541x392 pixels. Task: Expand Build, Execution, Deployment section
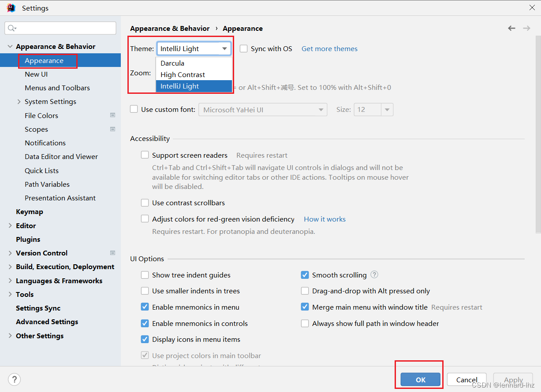10,266
